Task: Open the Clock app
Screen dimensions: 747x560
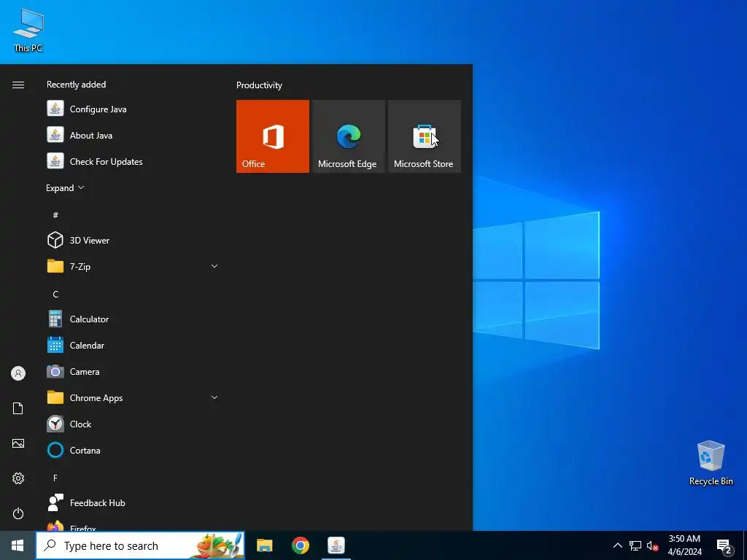Action: (133, 424)
